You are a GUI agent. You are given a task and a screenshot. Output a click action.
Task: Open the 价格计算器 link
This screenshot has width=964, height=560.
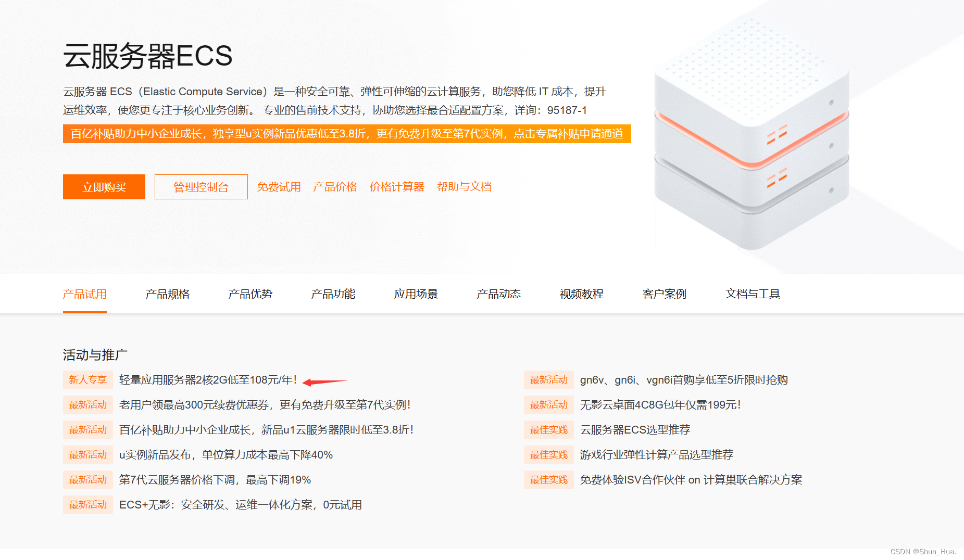[397, 187]
